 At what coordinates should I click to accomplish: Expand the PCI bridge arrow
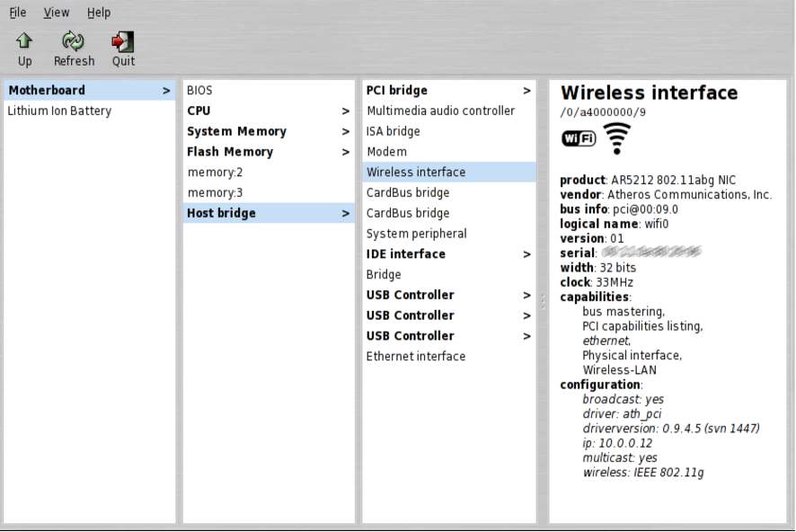[x=526, y=91]
